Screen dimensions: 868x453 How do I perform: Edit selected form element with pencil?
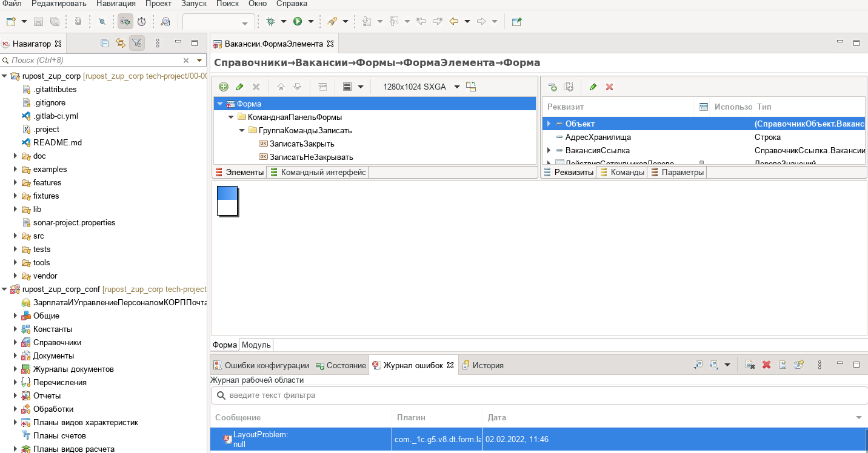coord(240,87)
